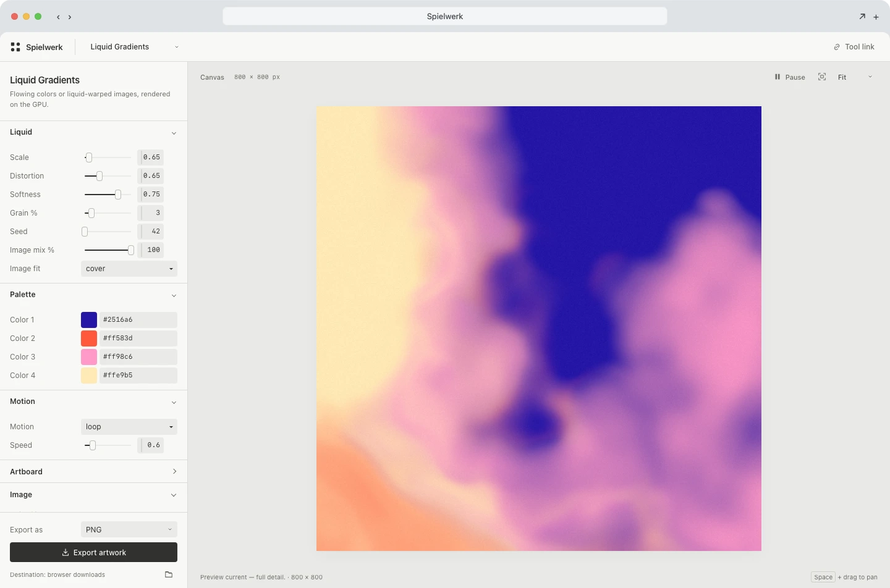Image resolution: width=890 pixels, height=588 pixels.
Task: Click the Spielwerk address bar
Action: (x=445, y=16)
